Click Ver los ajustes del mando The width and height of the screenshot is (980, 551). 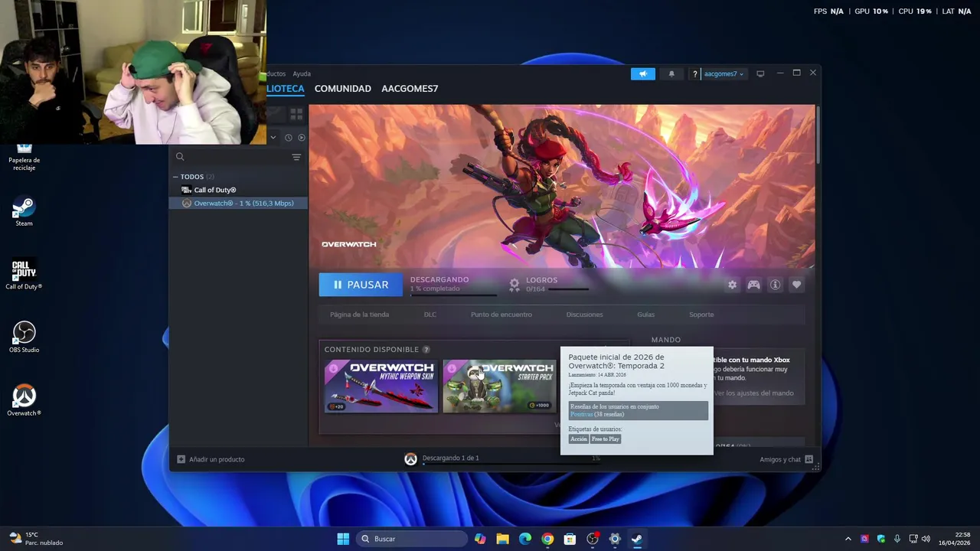(x=753, y=393)
